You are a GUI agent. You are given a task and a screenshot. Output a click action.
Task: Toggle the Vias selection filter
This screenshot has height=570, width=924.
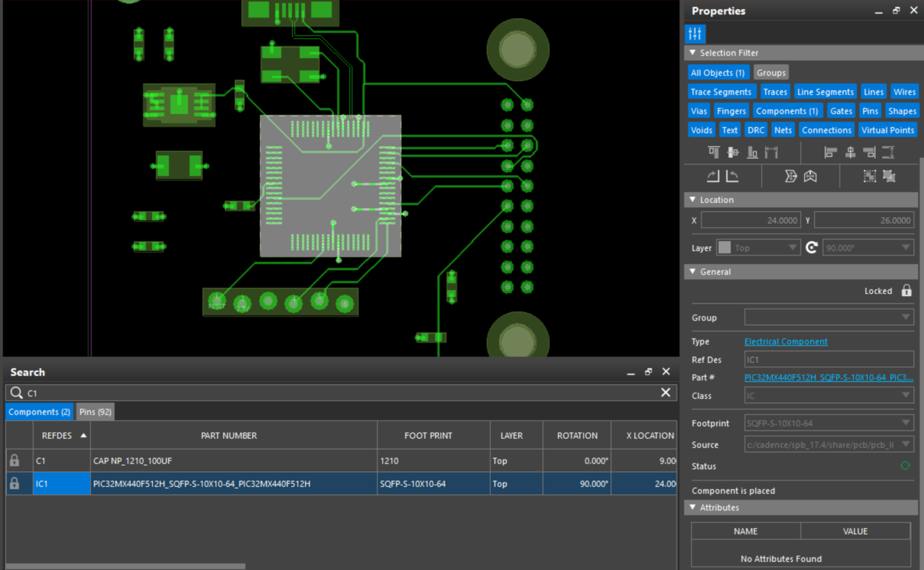point(698,111)
